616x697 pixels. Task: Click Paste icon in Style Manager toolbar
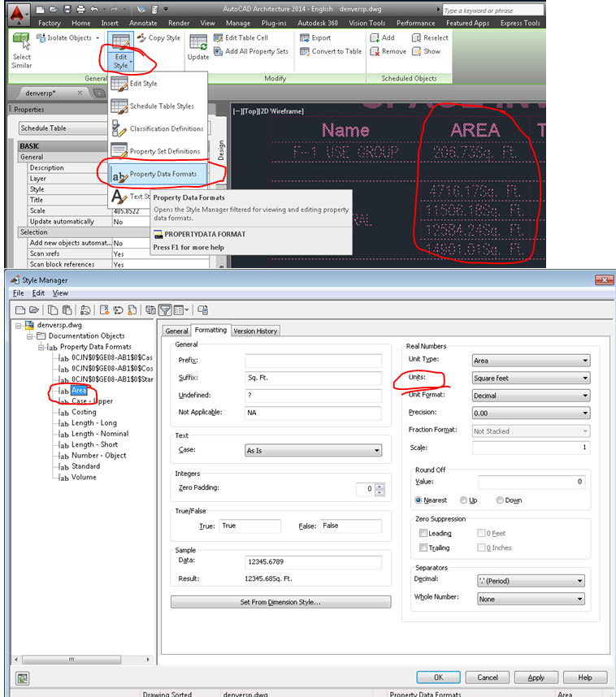[x=67, y=310]
